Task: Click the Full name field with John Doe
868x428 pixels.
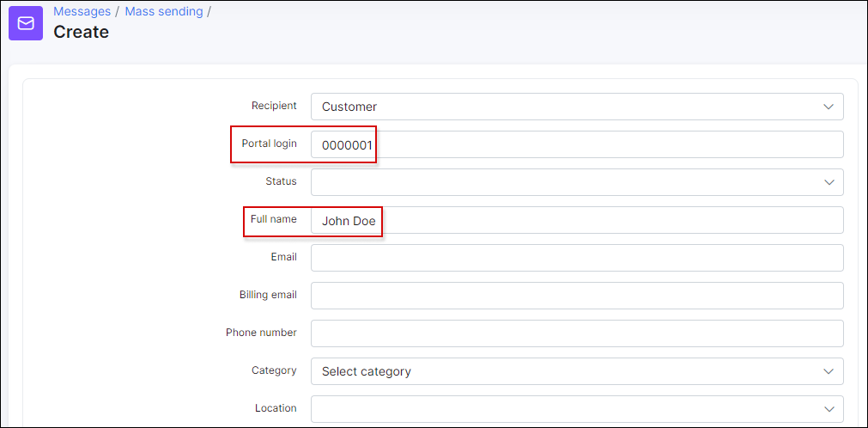Action: (x=577, y=220)
